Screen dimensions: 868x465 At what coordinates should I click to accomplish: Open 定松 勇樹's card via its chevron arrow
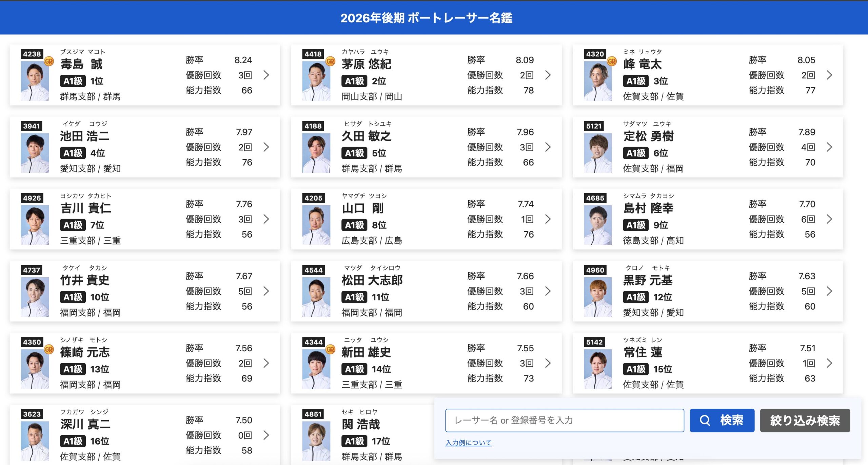(829, 147)
